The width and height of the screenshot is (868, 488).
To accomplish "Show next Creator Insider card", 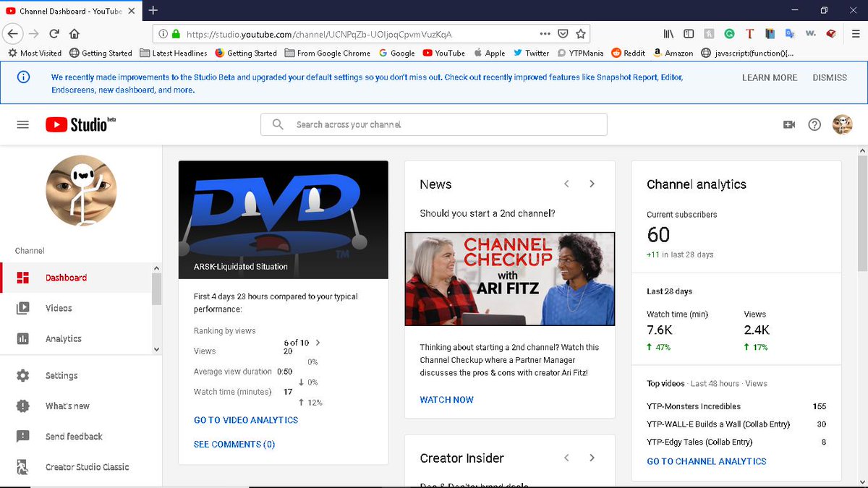I will click(x=592, y=458).
